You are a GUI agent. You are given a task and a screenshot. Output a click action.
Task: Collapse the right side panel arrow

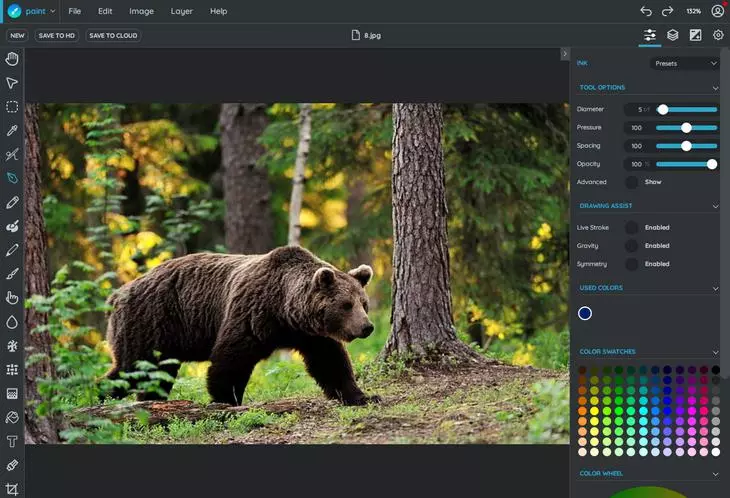pyautogui.click(x=565, y=54)
